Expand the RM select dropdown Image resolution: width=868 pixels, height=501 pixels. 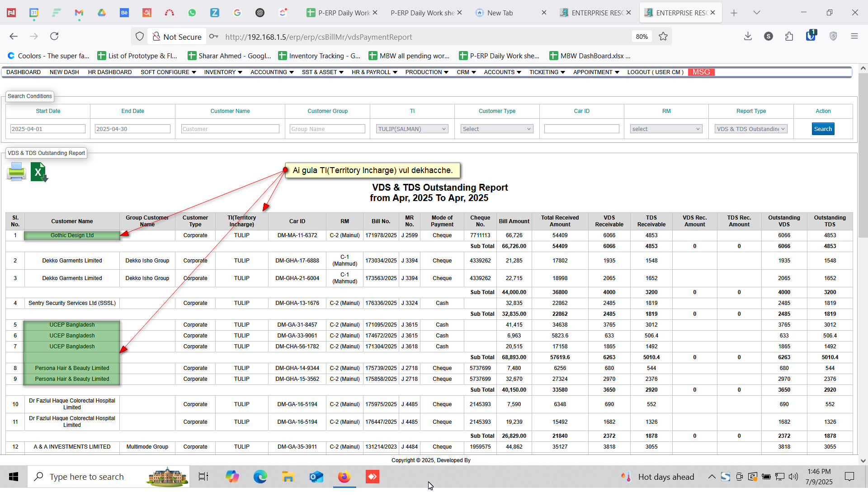(666, 129)
